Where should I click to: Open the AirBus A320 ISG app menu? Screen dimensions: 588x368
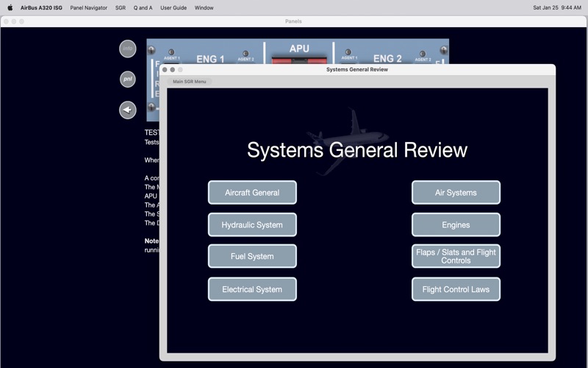pyautogui.click(x=41, y=7)
